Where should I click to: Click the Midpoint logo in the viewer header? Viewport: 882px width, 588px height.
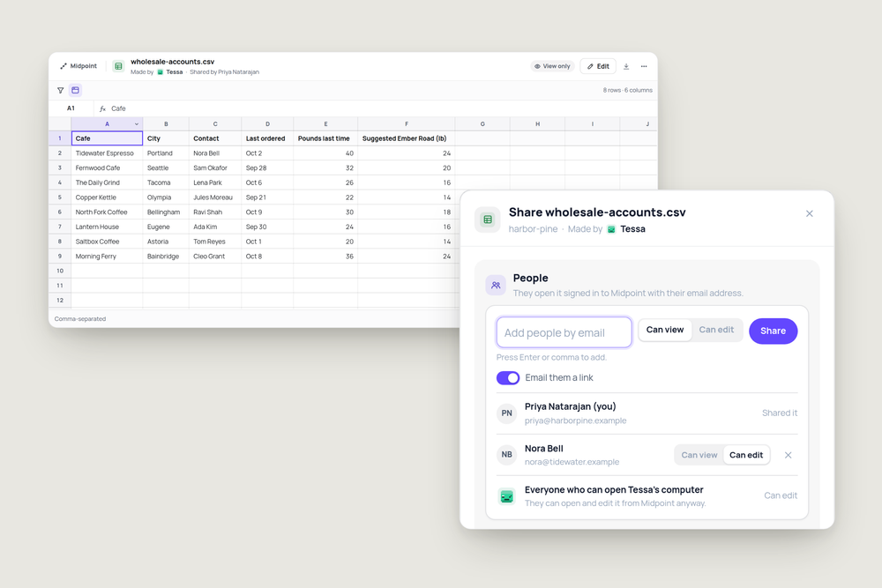[78, 66]
